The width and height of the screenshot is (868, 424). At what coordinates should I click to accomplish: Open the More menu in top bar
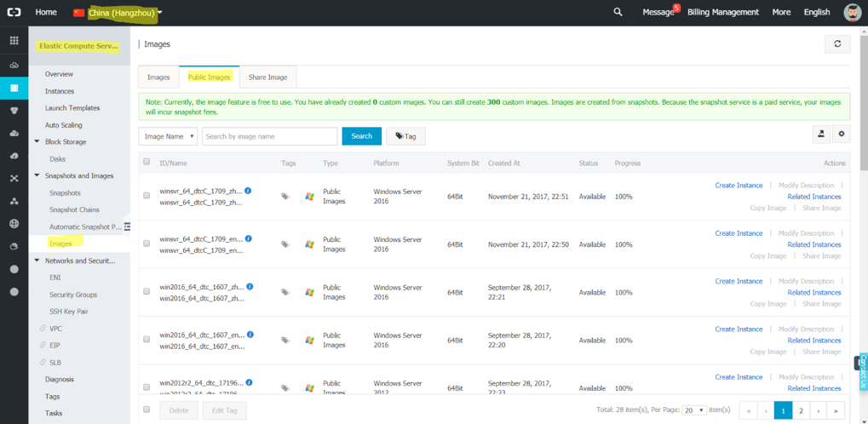click(x=781, y=12)
